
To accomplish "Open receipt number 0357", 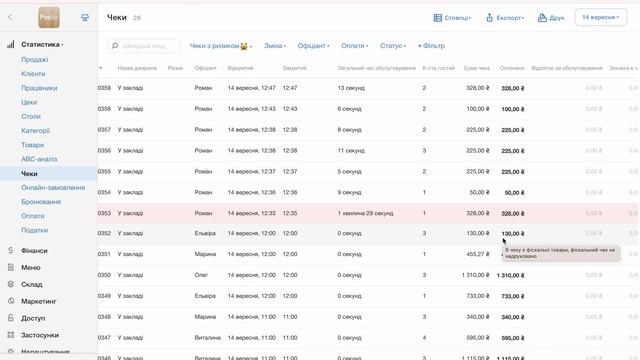I will pyautogui.click(x=104, y=129).
